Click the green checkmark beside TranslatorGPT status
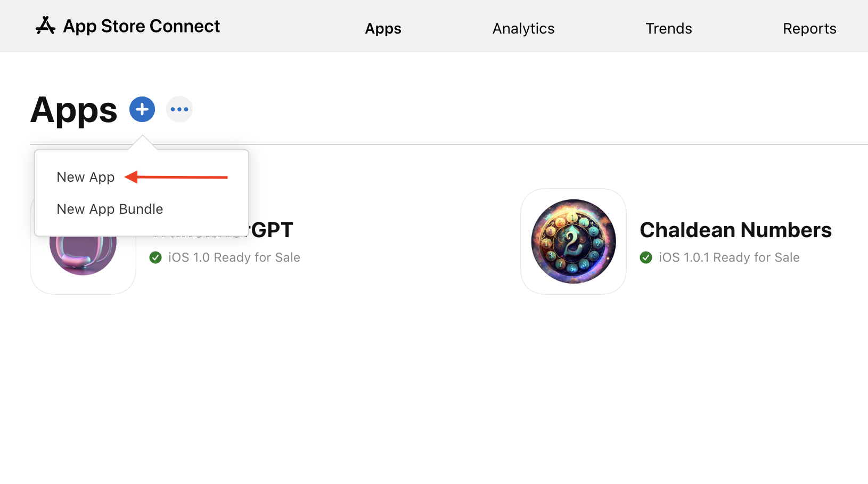The height and width of the screenshot is (484, 868). [x=155, y=257]
